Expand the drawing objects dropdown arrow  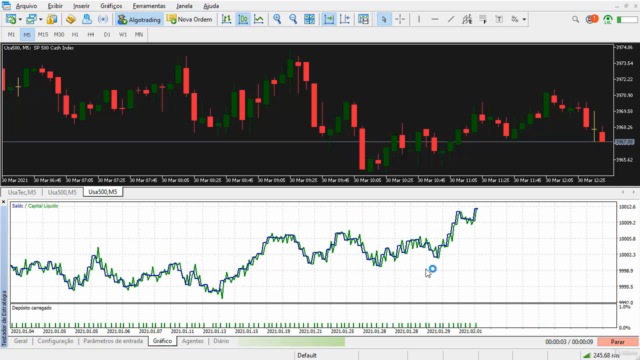524,20
